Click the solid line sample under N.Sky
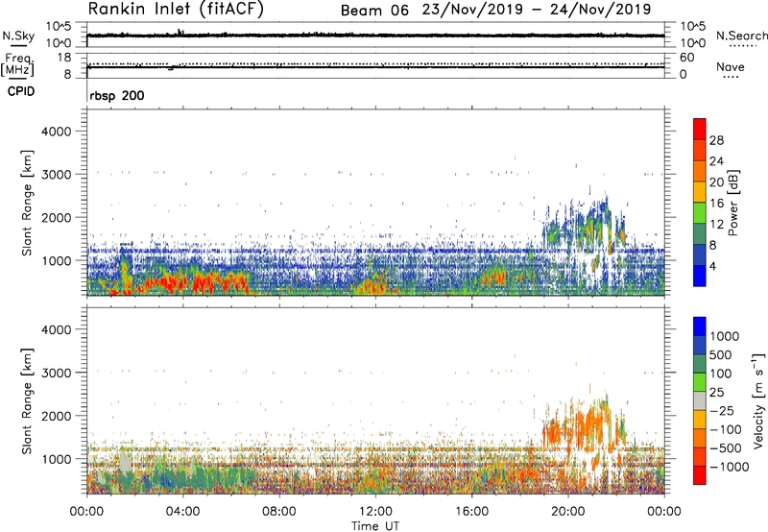 tap(18, 46)
